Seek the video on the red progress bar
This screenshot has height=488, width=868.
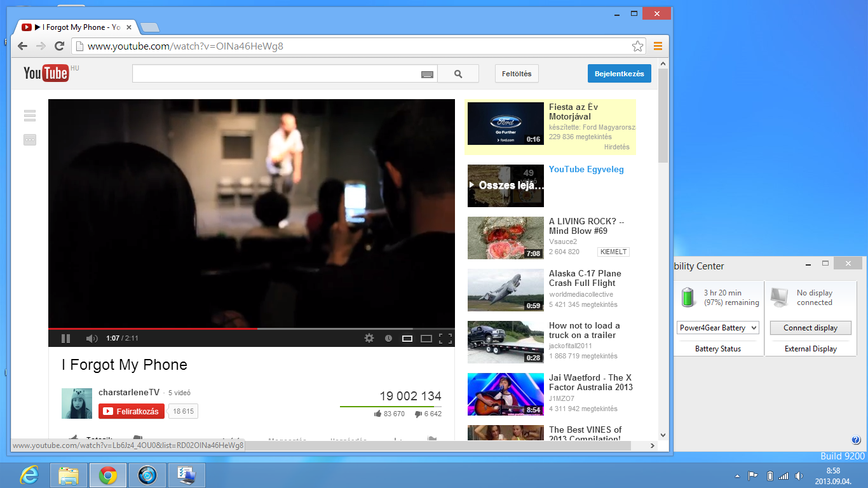[x=252, y=329]
